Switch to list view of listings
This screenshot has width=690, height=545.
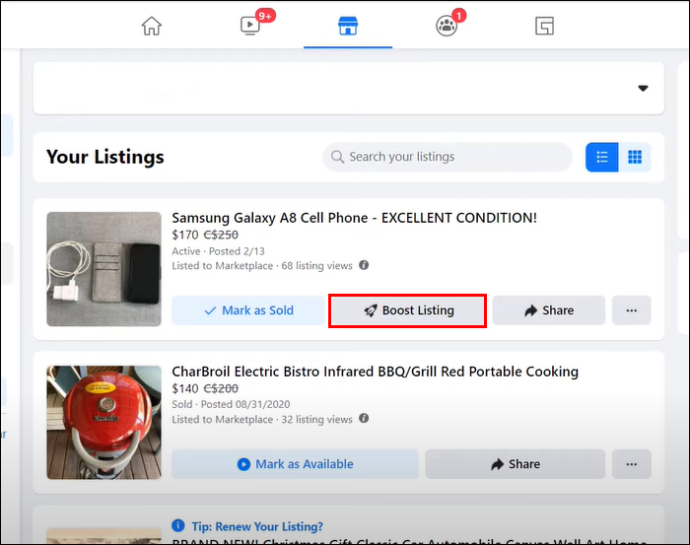pyautogui.click(x=602, y=157)
